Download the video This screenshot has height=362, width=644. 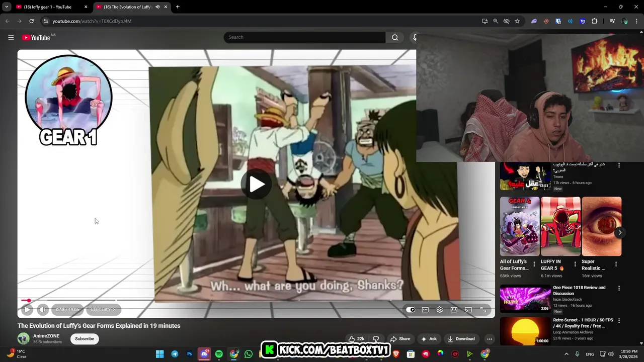pyautogui.click(x=461, y=339)
